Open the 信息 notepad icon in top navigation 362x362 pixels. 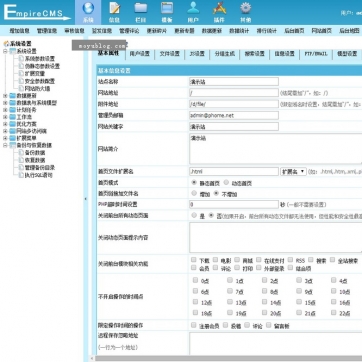pyautogui.click(x=114, y=8)
